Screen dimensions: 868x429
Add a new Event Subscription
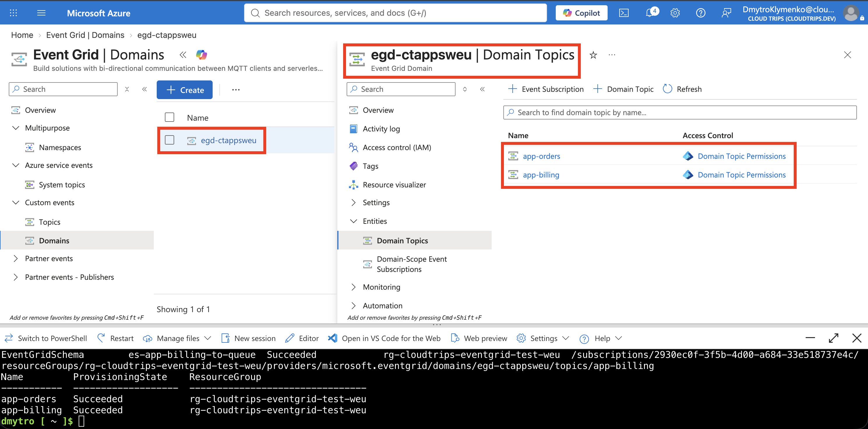[x=546, y=89]
